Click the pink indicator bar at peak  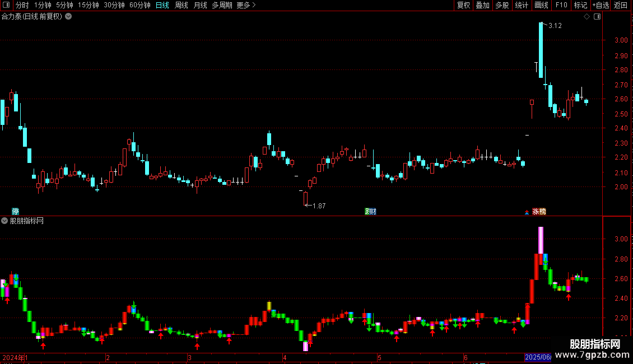541,240
